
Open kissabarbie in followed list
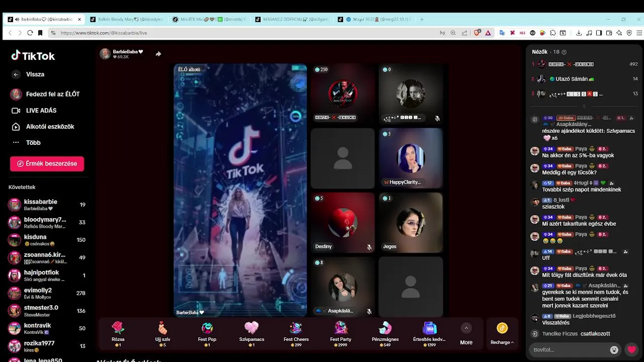coord(47,205)
